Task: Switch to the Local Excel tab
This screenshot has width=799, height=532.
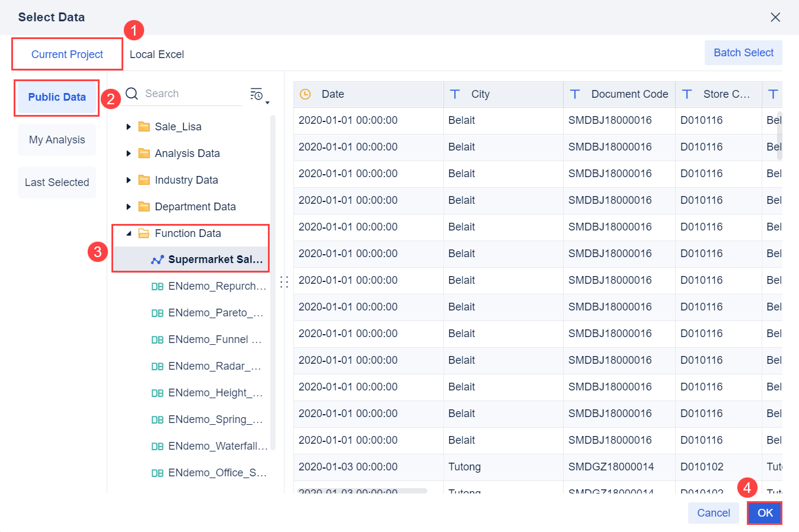Action: (x=156, y=54)
